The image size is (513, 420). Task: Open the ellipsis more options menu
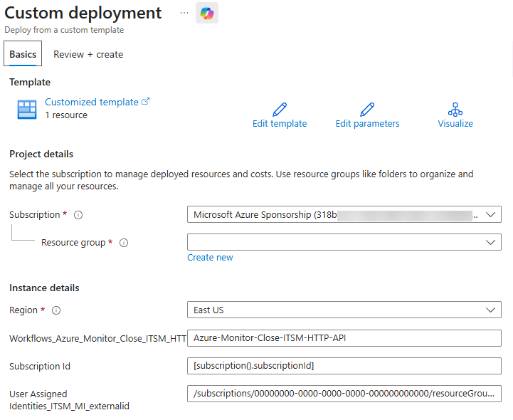[184, 13]
